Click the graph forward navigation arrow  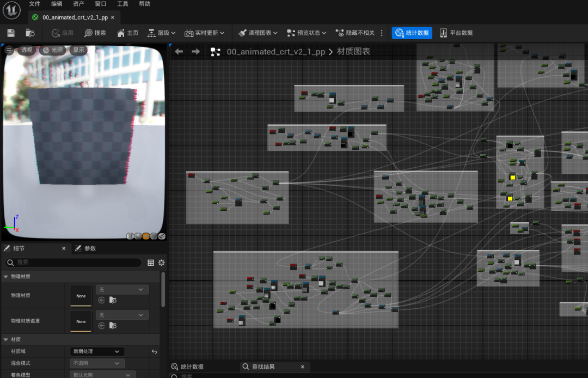click(196, 51)
